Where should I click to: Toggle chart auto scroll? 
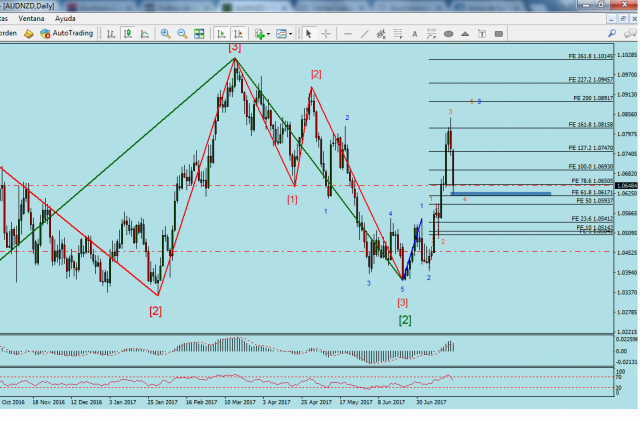tap(222, 34)
